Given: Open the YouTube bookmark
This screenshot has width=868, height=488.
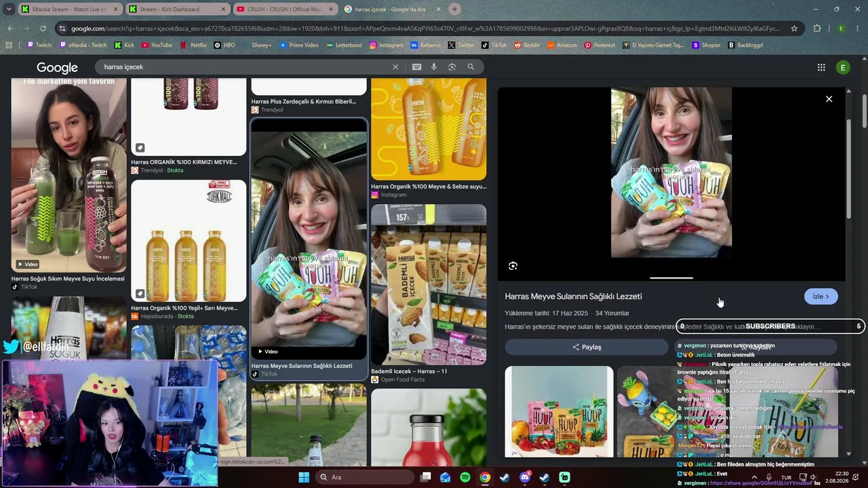Looking at the screenshot, I should coord(156,45).
